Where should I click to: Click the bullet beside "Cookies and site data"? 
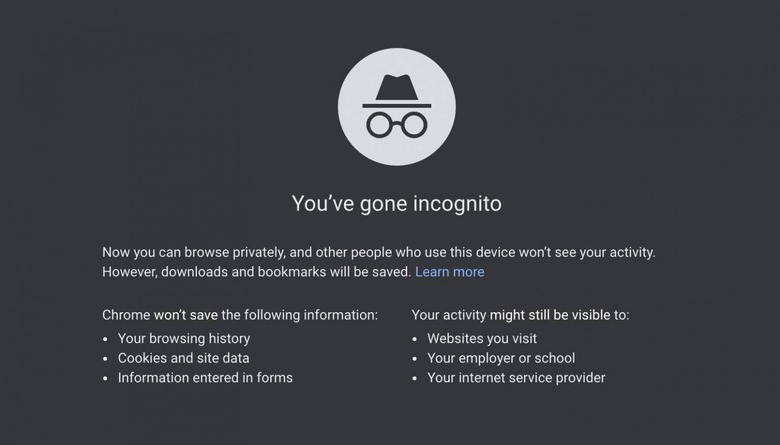click(x=106, y=358)
